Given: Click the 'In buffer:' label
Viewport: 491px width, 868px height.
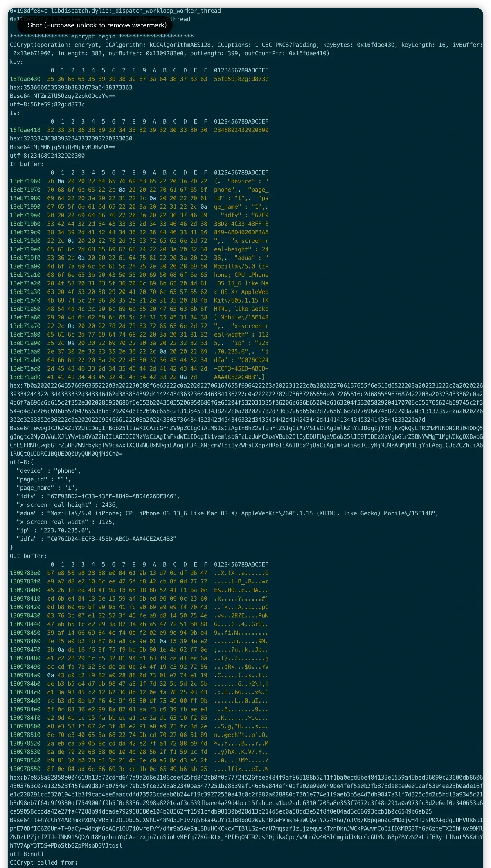Looking at the screenshot, I should coord(27,164).
